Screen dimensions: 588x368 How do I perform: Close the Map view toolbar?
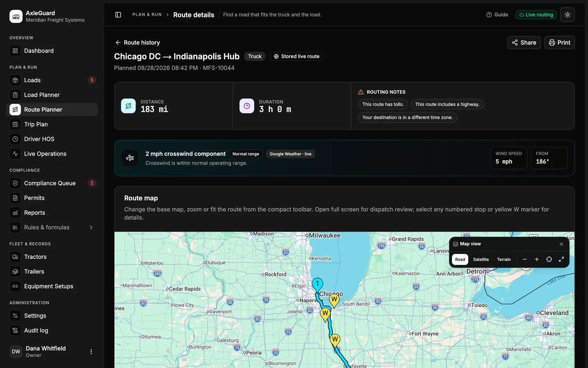561,244
